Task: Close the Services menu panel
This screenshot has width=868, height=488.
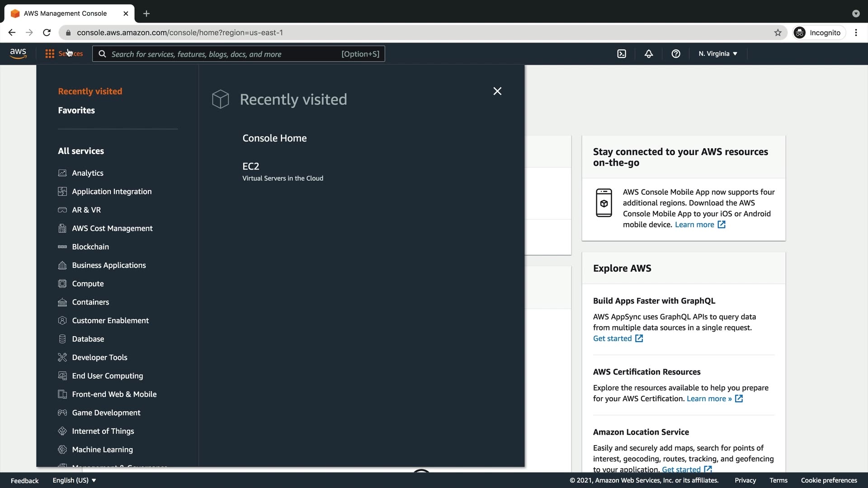Action: point(497,91)
